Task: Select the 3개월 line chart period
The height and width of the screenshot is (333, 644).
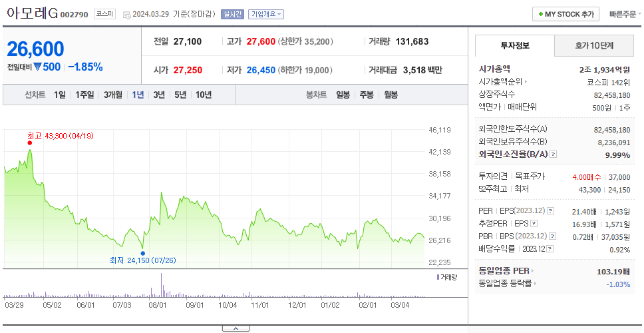Action: coord(113,95)
